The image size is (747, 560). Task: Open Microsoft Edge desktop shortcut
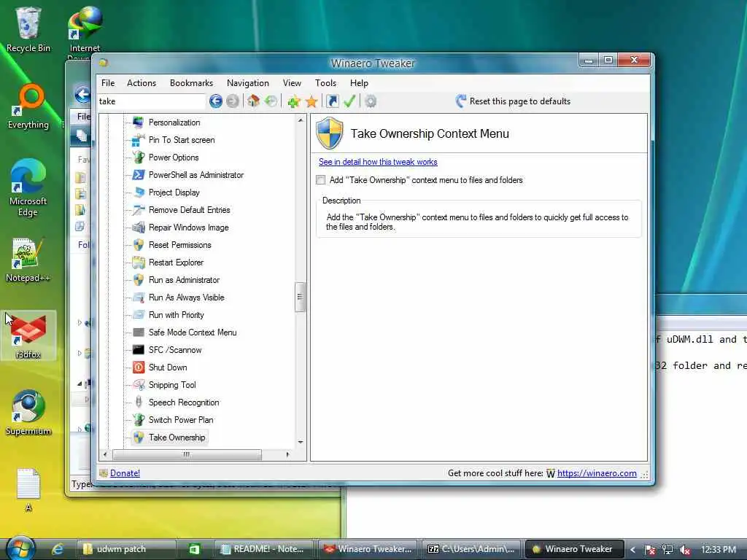coord(28,187)
